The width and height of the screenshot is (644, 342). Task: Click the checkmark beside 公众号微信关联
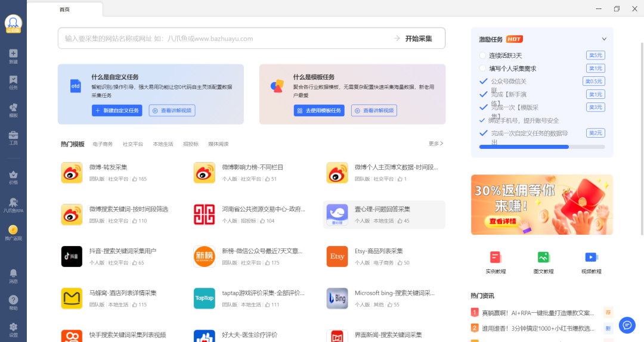pyautogui.click(x=484, y=81)
